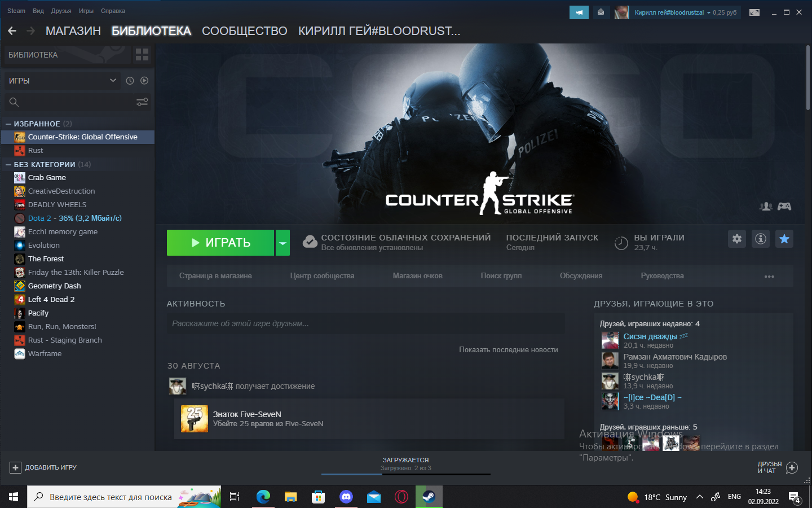Open the profile tab КИРИЛЛ ГЕЙ#BLOODRUST
This screenshot has width=812, height=508.
pyautogui.click(x=379, y=31)
